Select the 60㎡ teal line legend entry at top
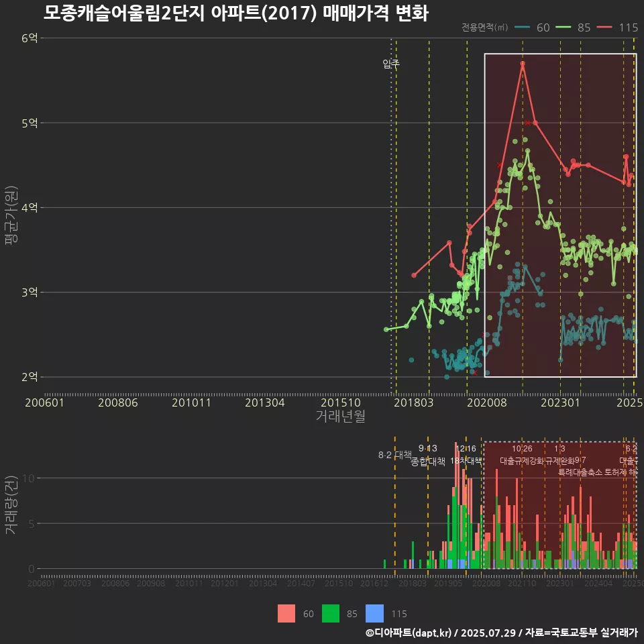The width and height of the screenshot is (644, 644). (x=532, y=28)
